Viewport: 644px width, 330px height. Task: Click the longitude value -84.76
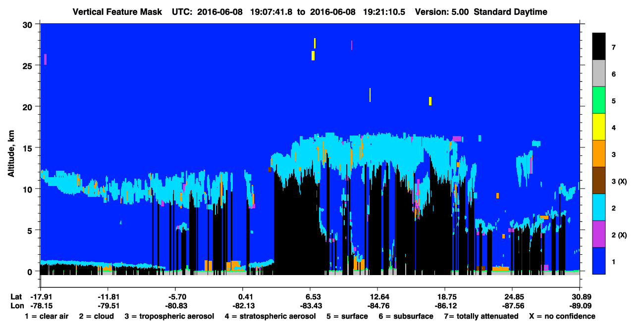[x=377, y=305]
